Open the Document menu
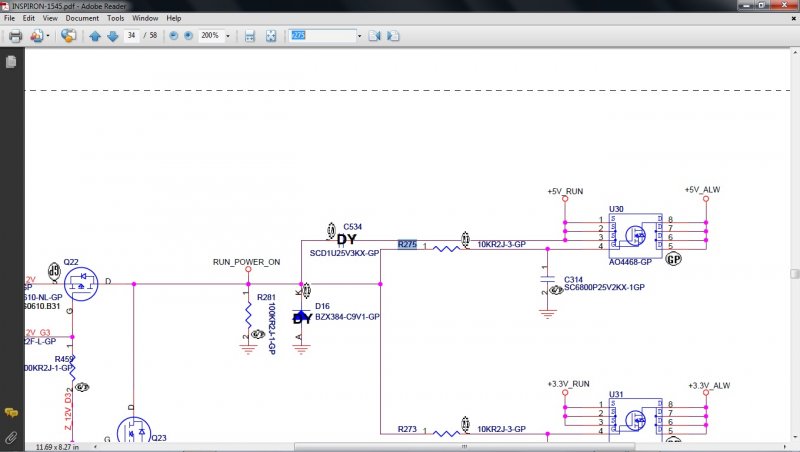The height and width of the screenshot is (452, 800). coord(82,18)
